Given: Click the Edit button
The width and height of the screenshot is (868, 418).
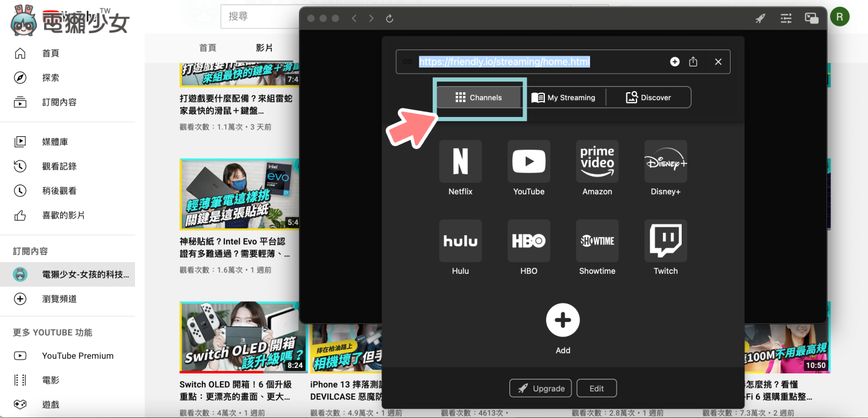Looking at the screenshot, I should pos(596,388).
